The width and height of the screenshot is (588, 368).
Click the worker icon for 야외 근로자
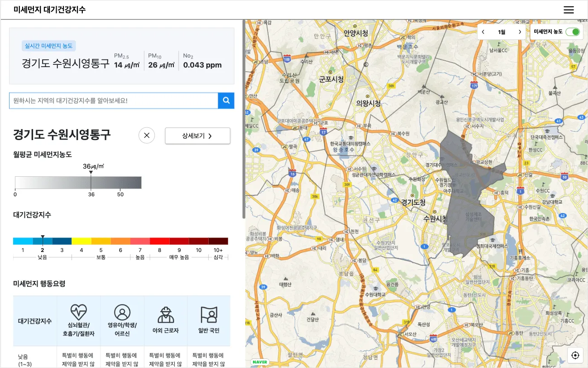click(x=166, y=313)
